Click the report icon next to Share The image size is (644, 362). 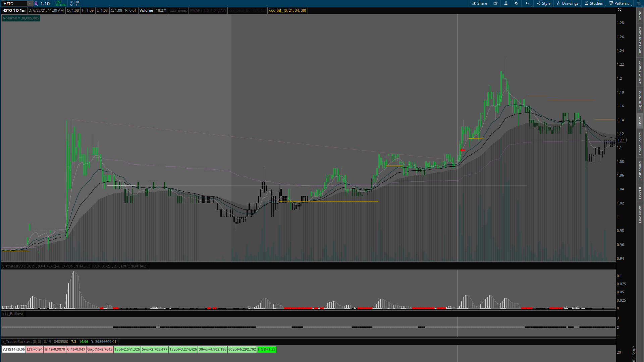click(495, 3)
